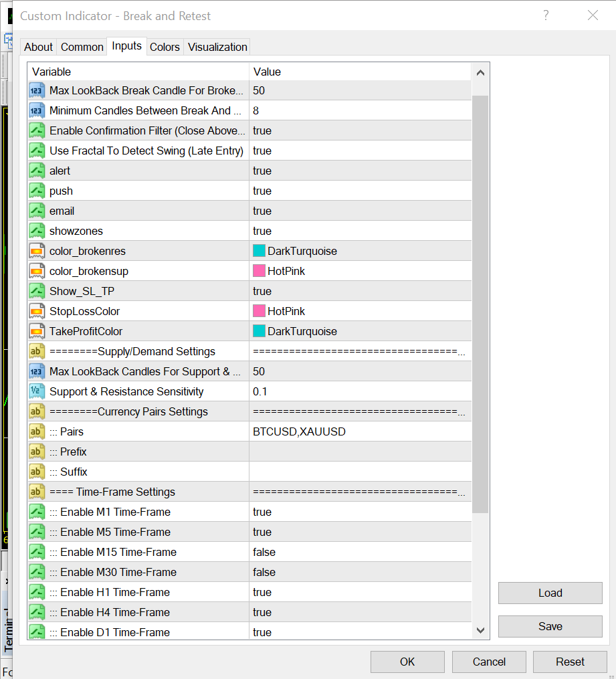
Task: Click integer icon beside Max LookBack Break Candle
Action: (x=37, y=90)
